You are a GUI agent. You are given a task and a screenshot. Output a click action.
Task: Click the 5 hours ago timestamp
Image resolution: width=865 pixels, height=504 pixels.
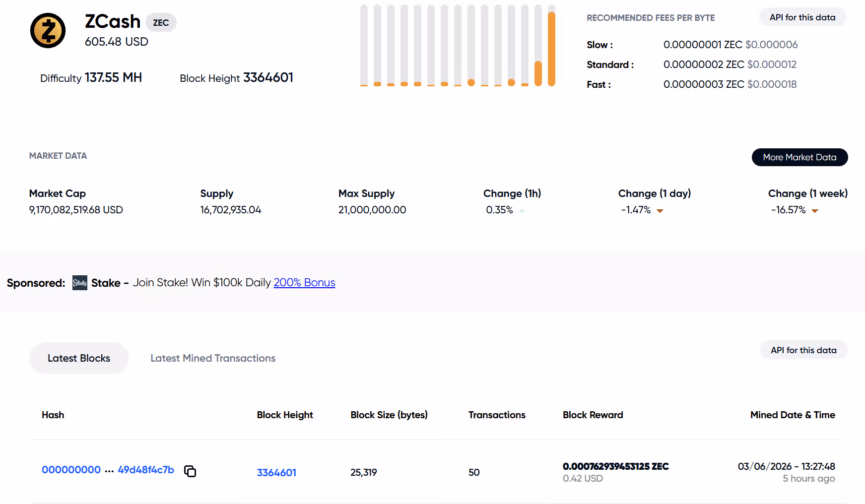809,479
